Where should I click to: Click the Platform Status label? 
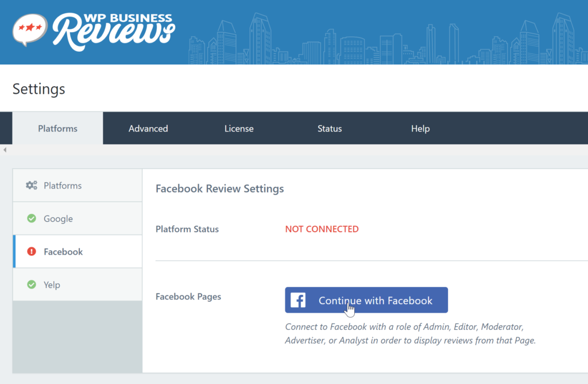coord(187,229)
